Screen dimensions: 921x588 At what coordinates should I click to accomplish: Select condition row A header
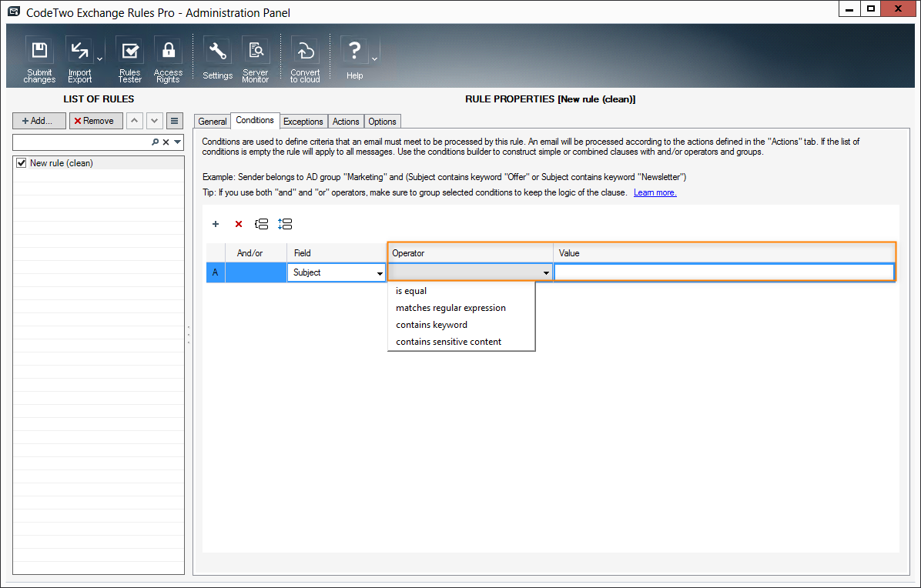pyautogui.click(x=216, y=272)
